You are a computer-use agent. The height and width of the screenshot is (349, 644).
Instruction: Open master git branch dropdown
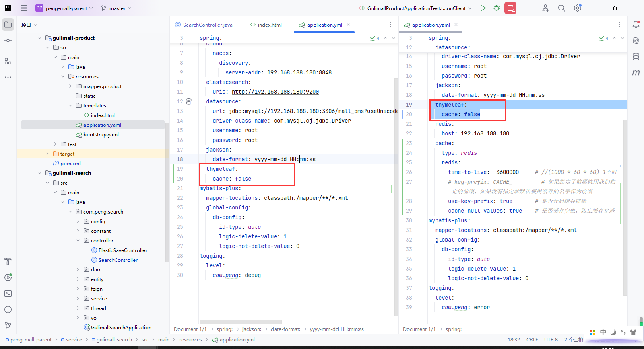click(x=116, y=8)
